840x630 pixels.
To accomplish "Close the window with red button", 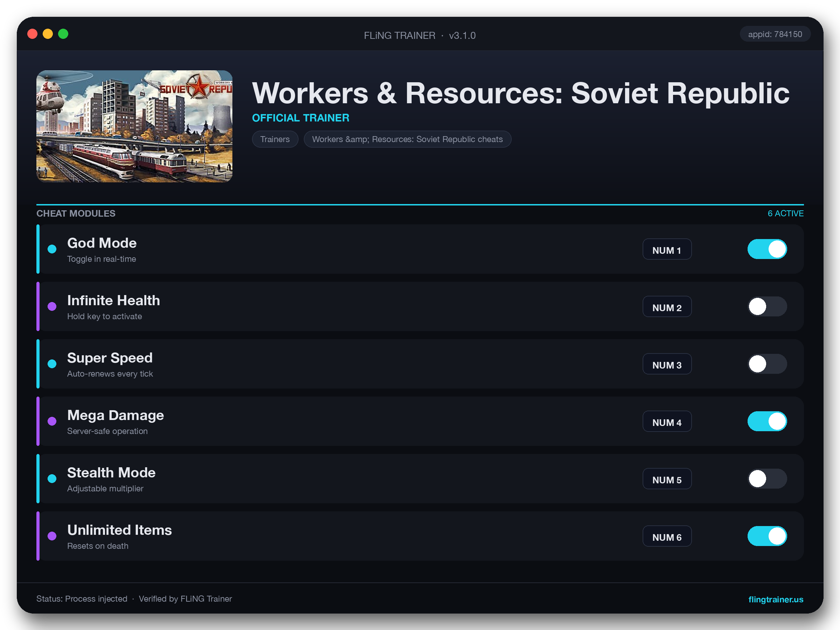I will click(33, 34).
